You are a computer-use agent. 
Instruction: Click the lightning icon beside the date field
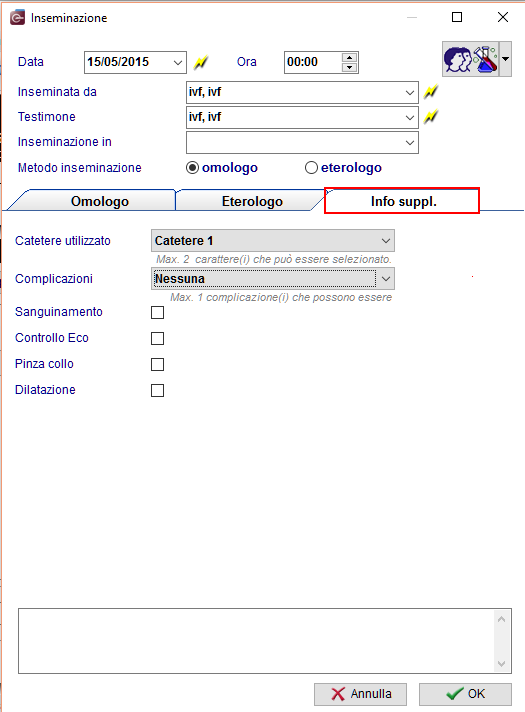tap(201, 62)
